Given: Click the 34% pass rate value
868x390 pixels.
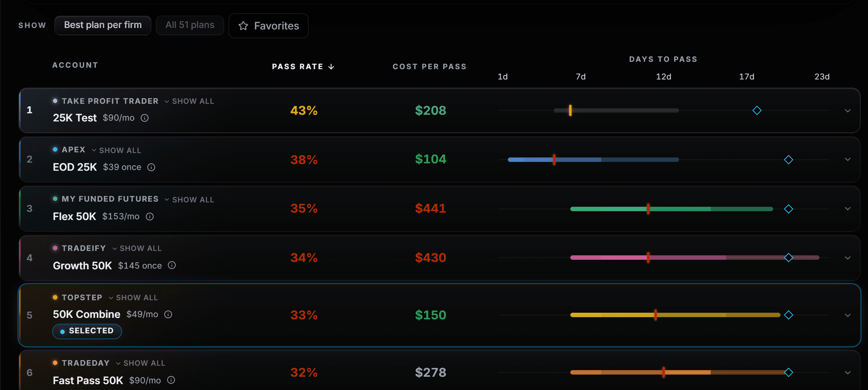Looking at the screenshot, I should (x=304, y=258).
